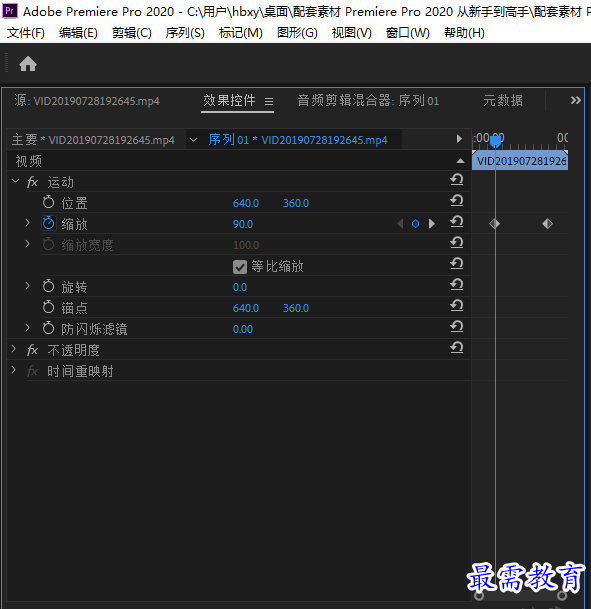Open the 视图(V) menu
This screenshot has width=591, height=609.
click(x=351, y=33)
